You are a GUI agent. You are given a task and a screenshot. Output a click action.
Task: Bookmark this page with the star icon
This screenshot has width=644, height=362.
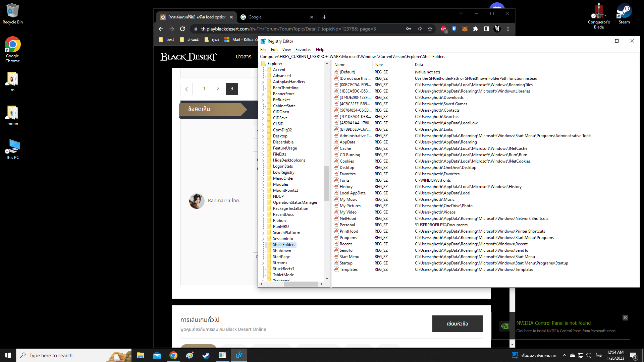430,29
